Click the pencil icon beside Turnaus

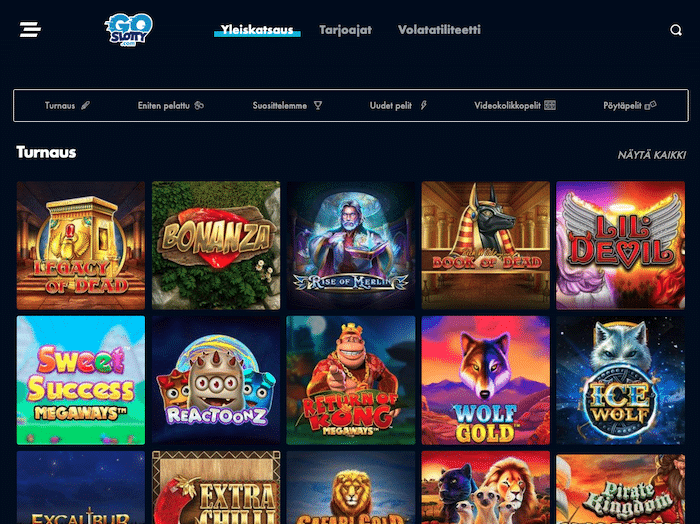coord(85,105)
